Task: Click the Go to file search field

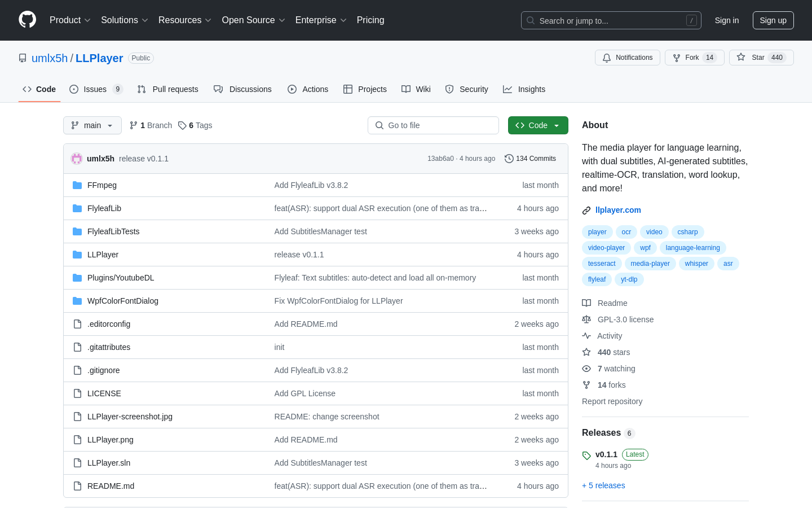Action: point(433,125)
